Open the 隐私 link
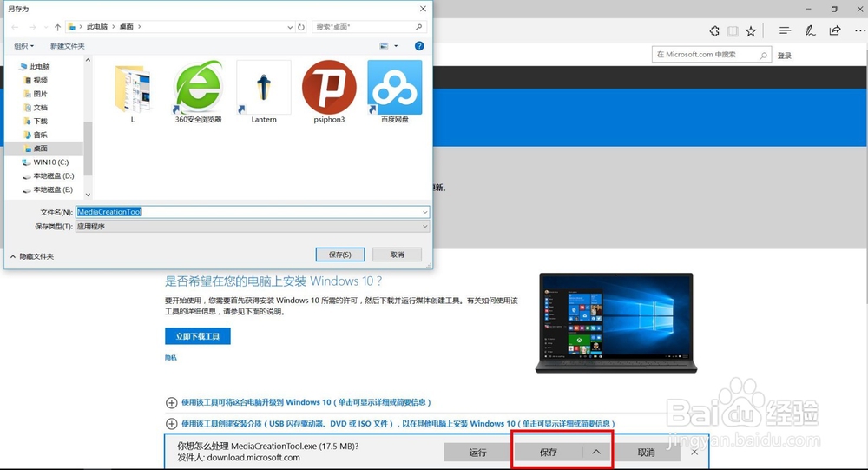 [x=170, y=358]
